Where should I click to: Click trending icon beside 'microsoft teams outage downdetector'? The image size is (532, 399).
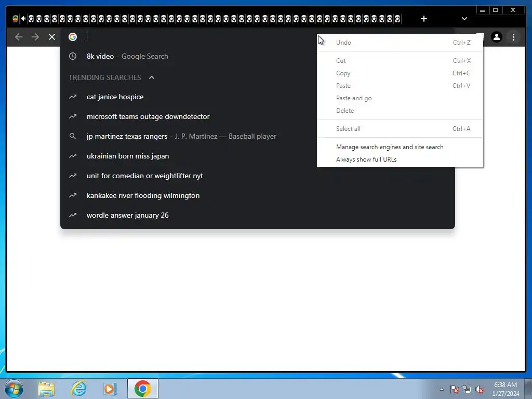pos(73,117)
